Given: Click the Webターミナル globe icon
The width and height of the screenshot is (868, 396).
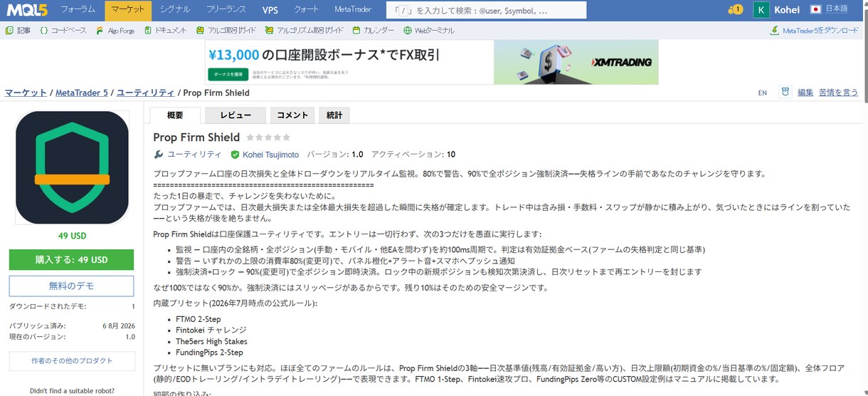Looking at the screenshot, I should pos(408,31).
